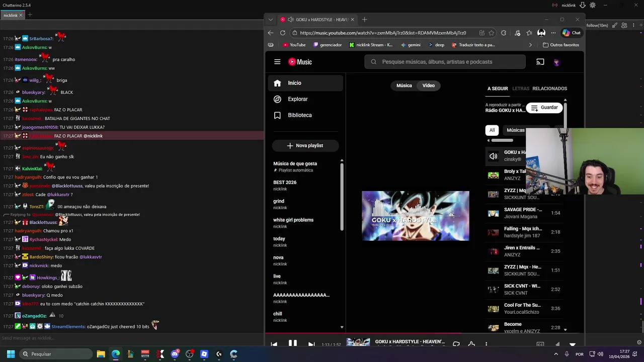Play Cool For The Su... from queue
The width and height of the screenshot is (644, 362).
tap(524, 308)
